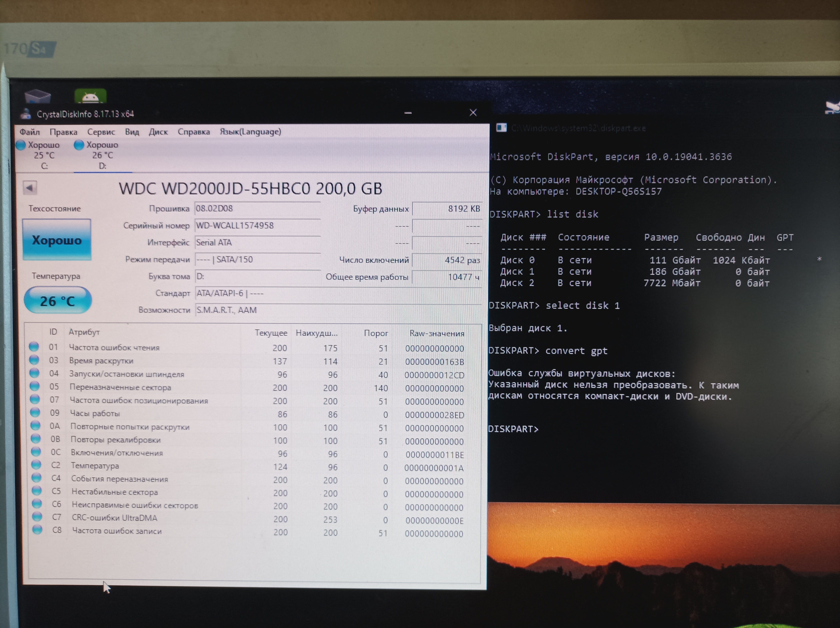Open the Вид menu
Image resolution: width=840 pixels, height=628 pixels.
tap(132, 132)
